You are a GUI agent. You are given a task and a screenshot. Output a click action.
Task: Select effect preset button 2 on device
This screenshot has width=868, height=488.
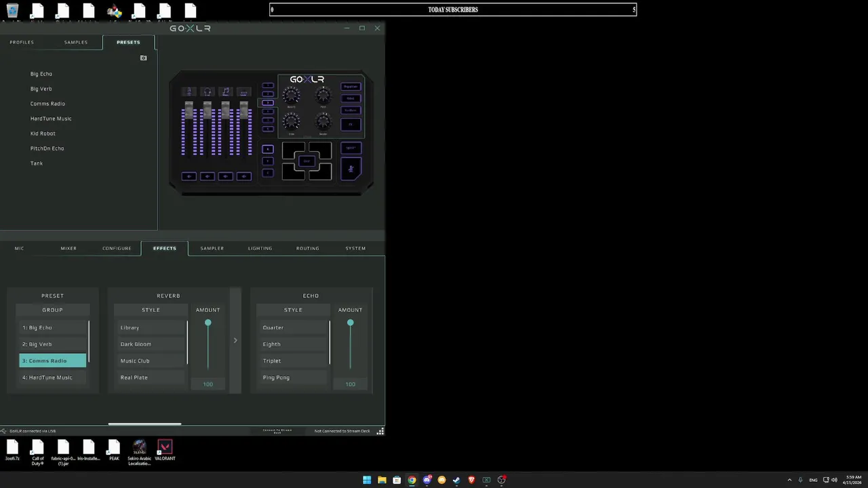point(268,94)
